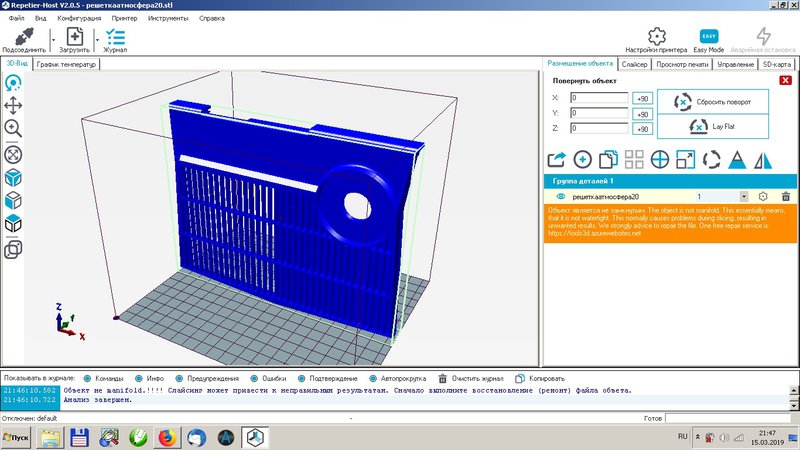
Task: Switch to SD-карта tab
Action: coord(777,64)
